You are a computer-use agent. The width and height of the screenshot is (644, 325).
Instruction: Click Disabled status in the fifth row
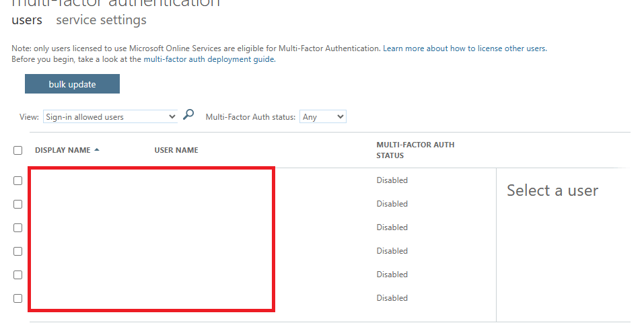coord(392,275)
